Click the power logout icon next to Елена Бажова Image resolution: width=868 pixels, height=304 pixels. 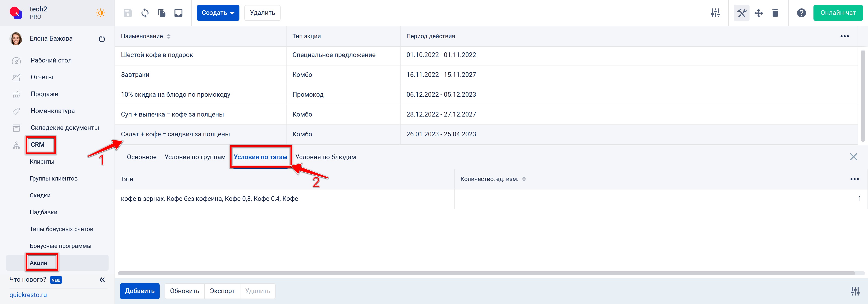[x=102, y=39]
